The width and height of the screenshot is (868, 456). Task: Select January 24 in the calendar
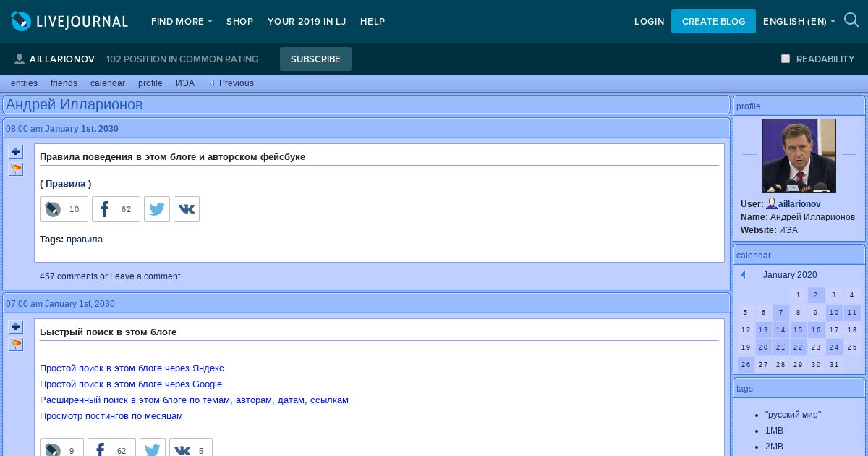pyautogui.click(x=834, y=347)
